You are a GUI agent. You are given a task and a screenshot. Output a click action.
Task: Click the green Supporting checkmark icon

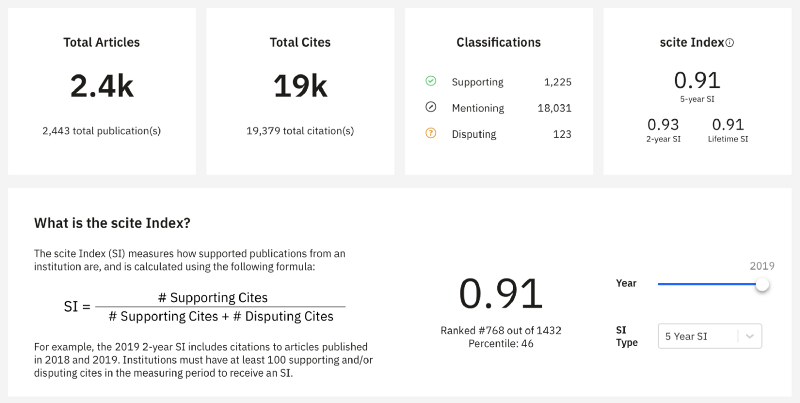(x=431, y=82)
